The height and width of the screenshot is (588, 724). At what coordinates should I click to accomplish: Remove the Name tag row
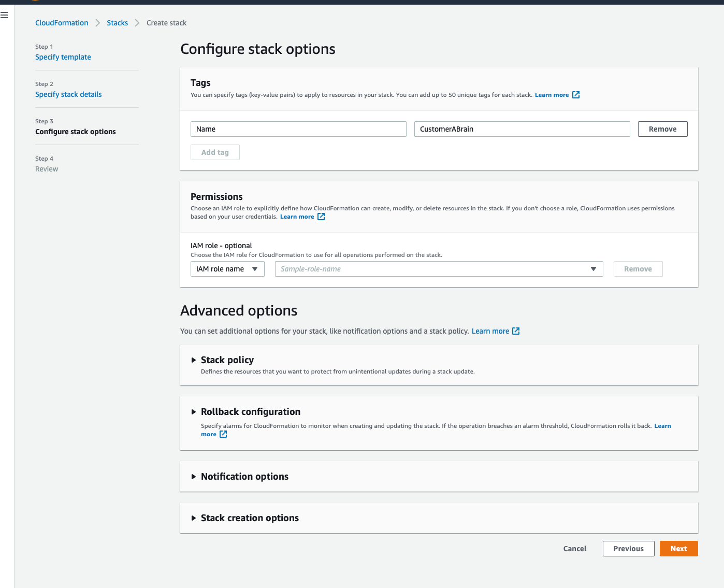[x=662, y=129]
